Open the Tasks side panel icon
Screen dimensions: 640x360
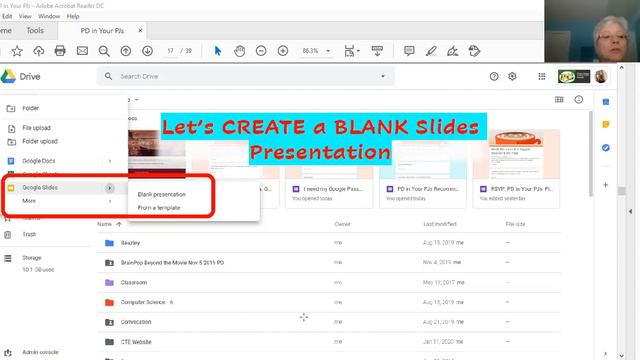click(606, 148)
